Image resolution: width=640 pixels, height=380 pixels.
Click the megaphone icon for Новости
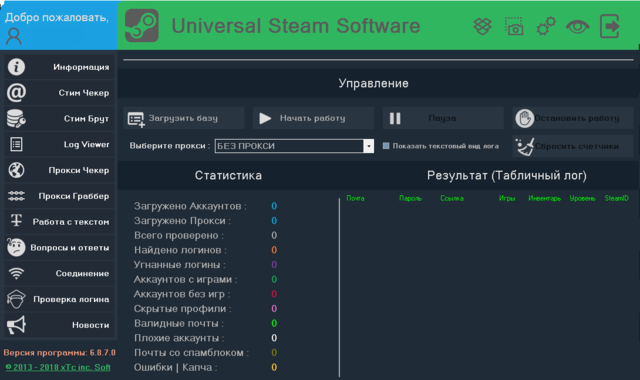pyautogui.click(x=16, y=325)
